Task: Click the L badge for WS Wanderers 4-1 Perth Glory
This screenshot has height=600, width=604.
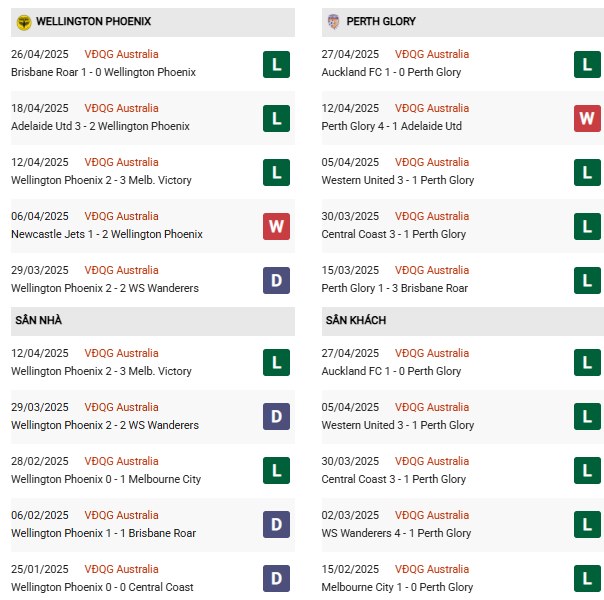Action: (x=587, y=525)
